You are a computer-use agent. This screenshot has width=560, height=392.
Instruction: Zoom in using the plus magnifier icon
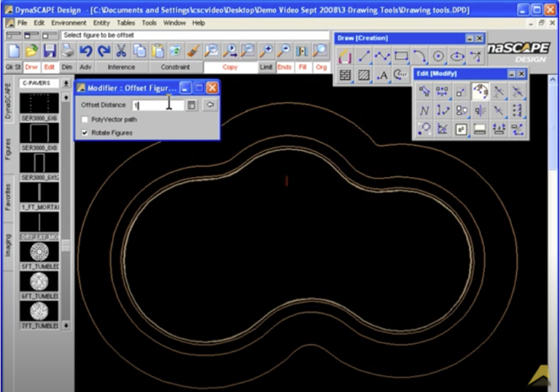tap(266, 51)
